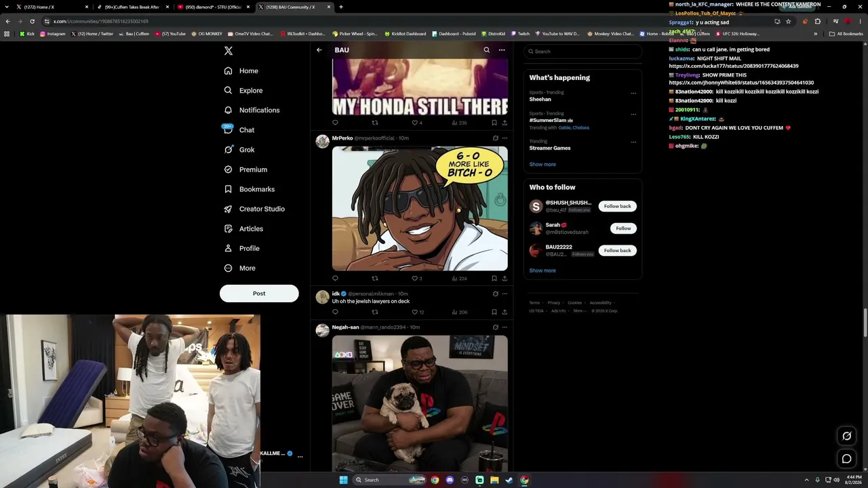Open more options on Negah-san's post
Image resolution: width=868 pixels, height=488 pixels.
(x=505, y=327)
